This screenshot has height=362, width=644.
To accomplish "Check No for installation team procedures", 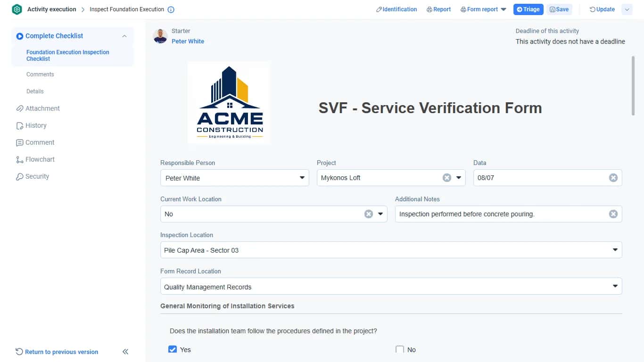I will click(x=400, y=349).
